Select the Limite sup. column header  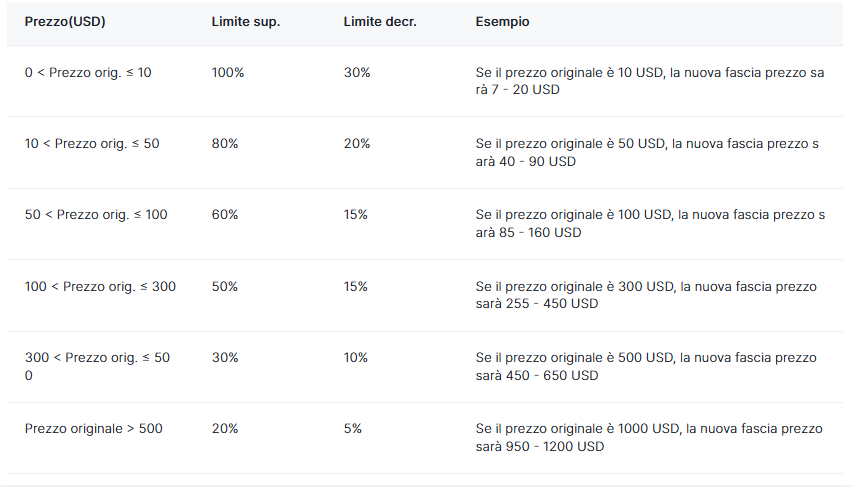[246, 22]
